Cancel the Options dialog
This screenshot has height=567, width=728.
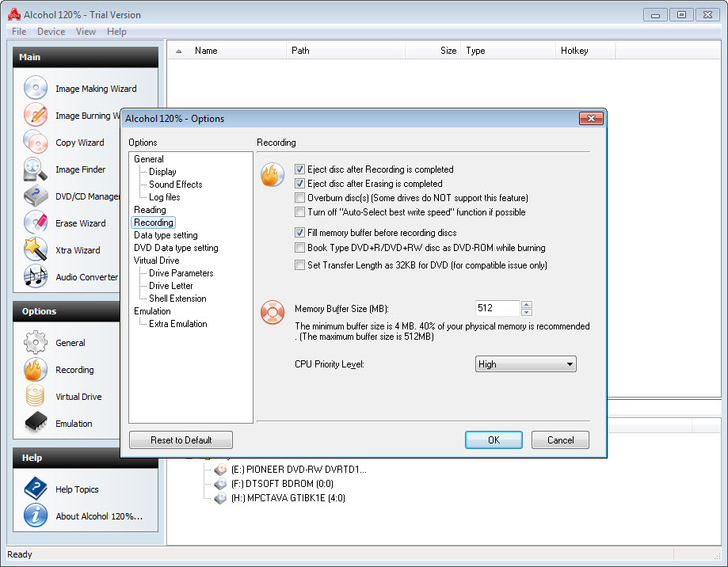pyautogui.click(x=560, y=440)
